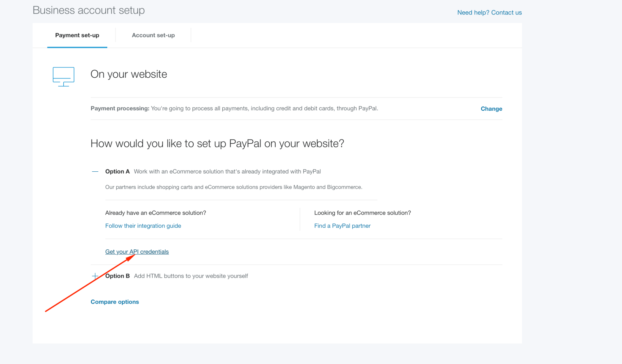Expand Option B with the plus icon
622x364 pixels.
pyautogui.click(x=95, y=276)
